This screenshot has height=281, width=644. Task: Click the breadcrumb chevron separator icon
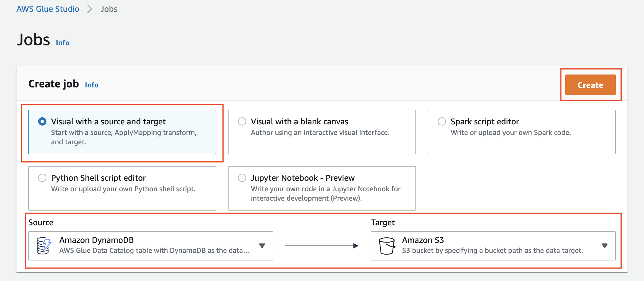pos(90,9)
